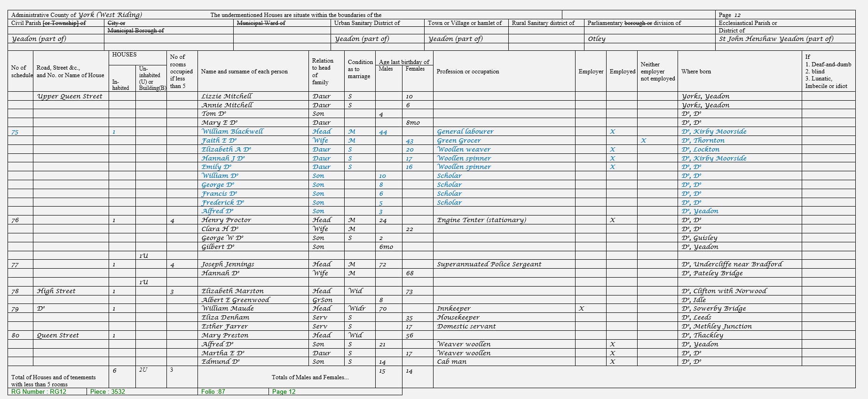The image size is (868, 399).
Task: Click schedule number 76
Action: coord(15,220)
